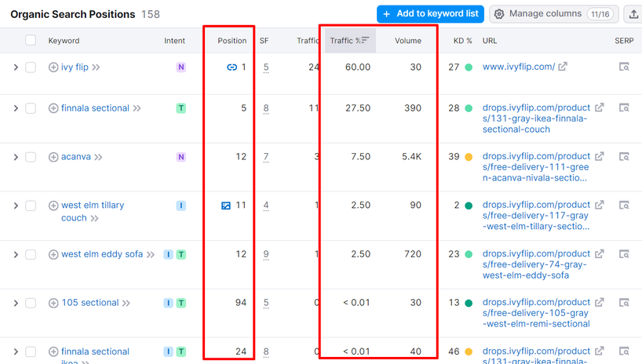The height and width of the screenshot is (364, 642).
Task: Select all rows with header checkbox
Action: [31, 41]
